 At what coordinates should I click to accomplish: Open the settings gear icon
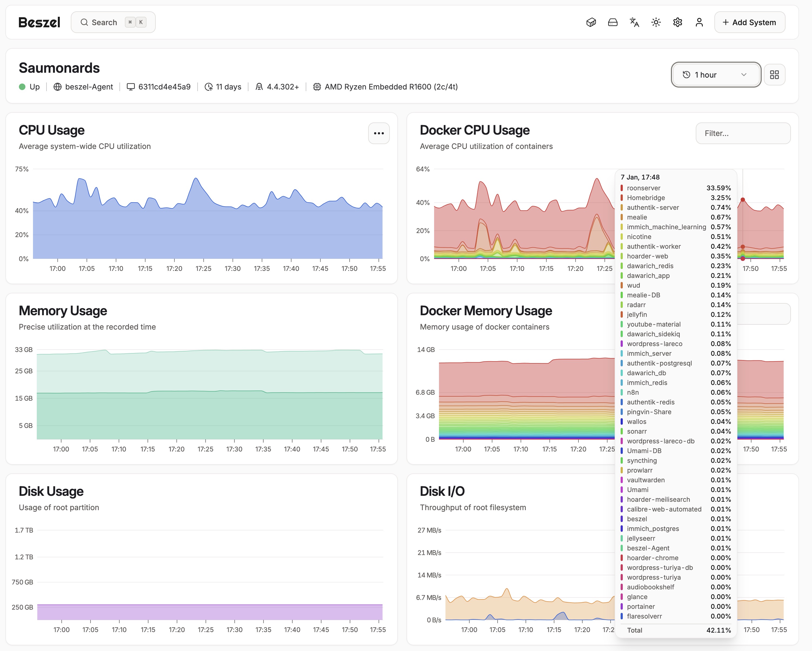[678, 22]
